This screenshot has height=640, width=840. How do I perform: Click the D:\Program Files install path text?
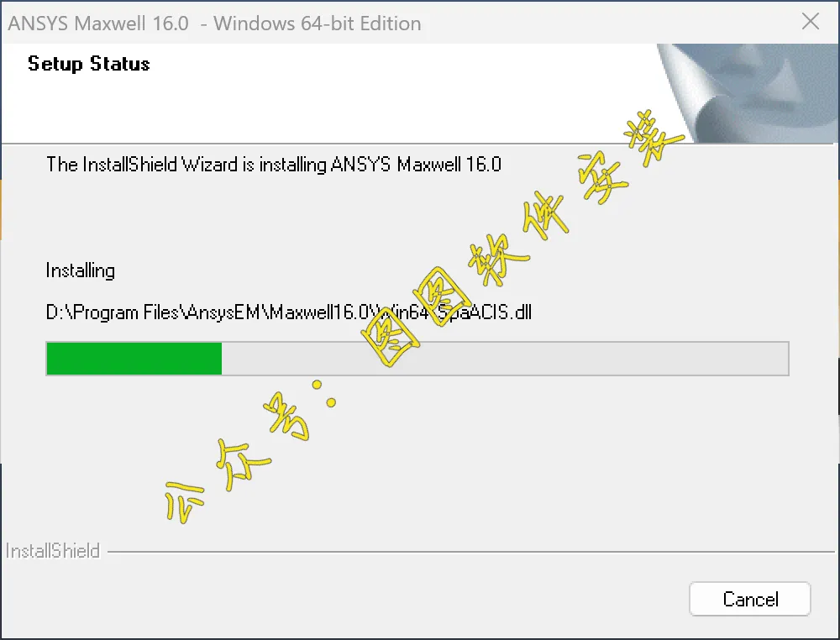pyautogui.click(x=289, y=312)
